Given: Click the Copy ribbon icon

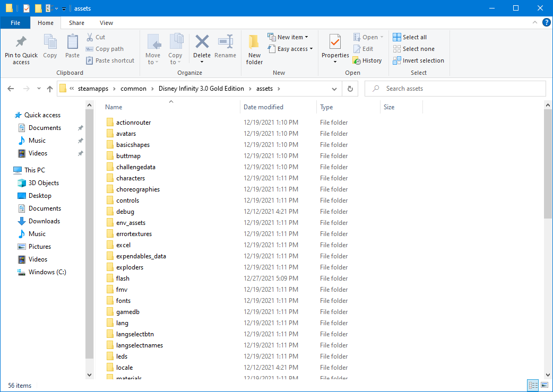Looking at the screenshot, I should (x=50, y=41).
